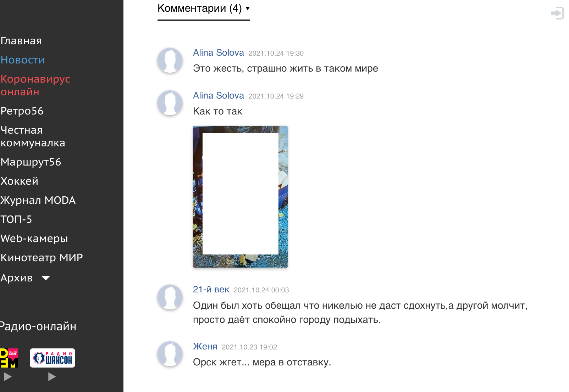The image size is (569, 392).
Task: Go to Коронавирус онлайн page
Action: [35, 85]
